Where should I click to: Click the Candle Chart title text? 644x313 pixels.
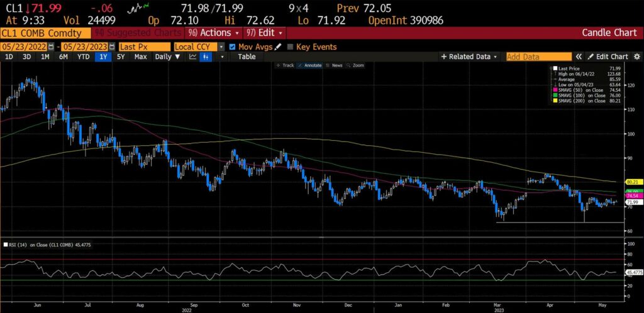pyautogui.click(x=609, y=33)
